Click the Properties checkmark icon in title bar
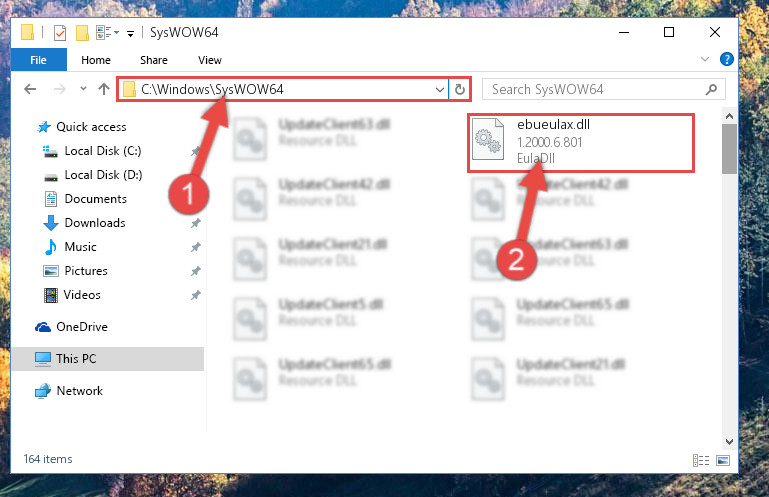Screen dimensions: 769x497 pyautogui.click(x=60, y=33)
